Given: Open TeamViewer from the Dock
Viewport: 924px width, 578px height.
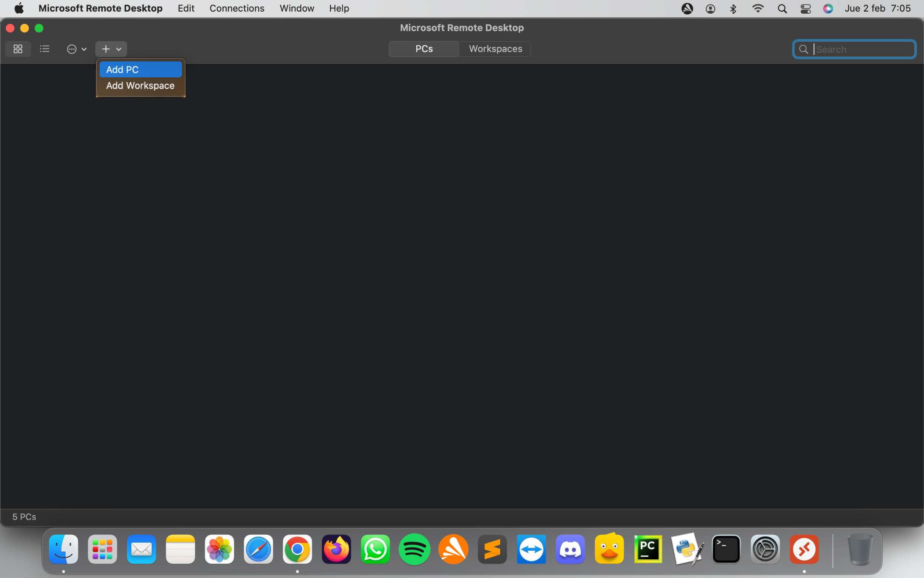Looking at the screenshot, I should [x=531, y=549].
